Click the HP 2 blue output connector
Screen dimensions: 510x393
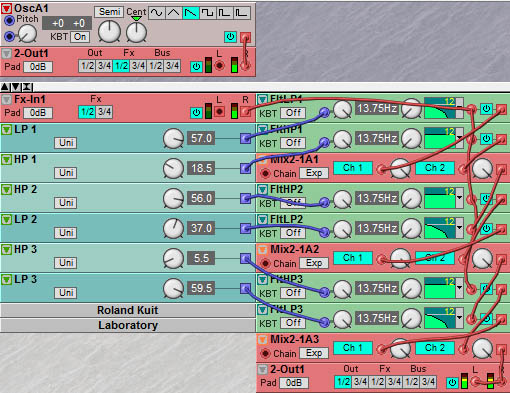pos(246,198)
